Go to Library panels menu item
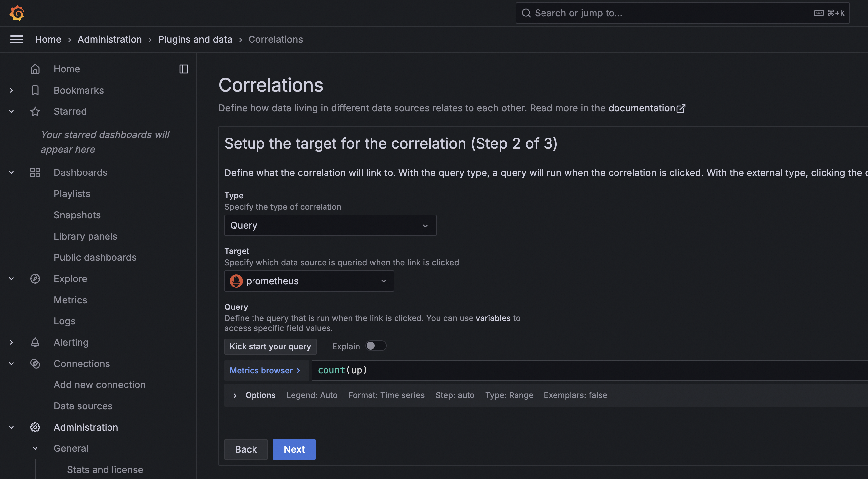The image size is (868, 479). click(85, 236)
